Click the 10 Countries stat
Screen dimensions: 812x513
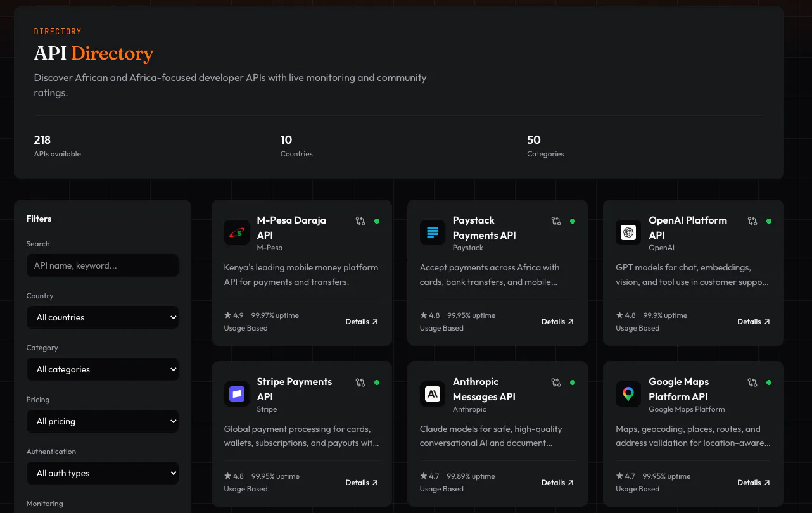pos(296,146)
